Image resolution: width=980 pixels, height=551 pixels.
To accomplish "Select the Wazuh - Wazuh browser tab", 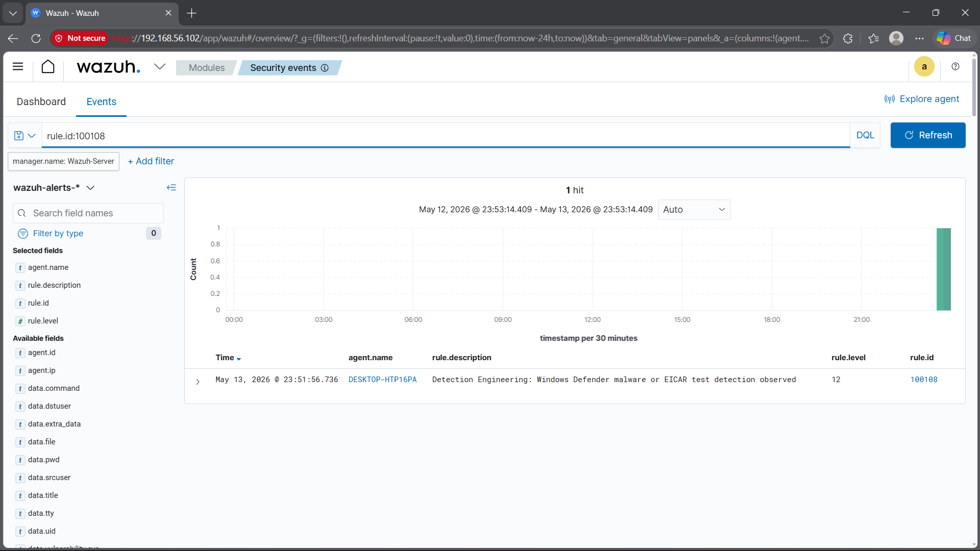I will coord(102,13).
